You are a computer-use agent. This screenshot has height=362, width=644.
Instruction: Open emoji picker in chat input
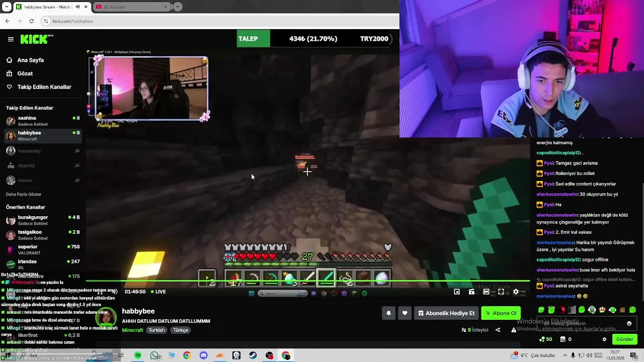629,323
